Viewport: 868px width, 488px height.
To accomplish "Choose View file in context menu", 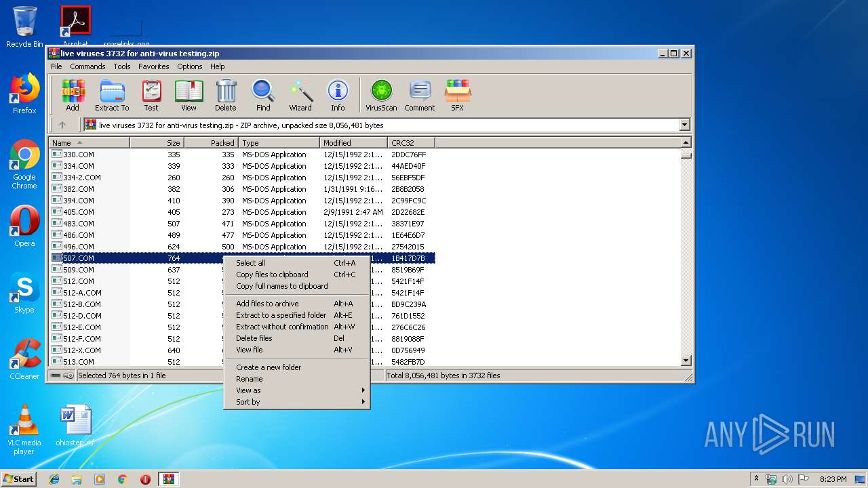I will coord(296,350).
